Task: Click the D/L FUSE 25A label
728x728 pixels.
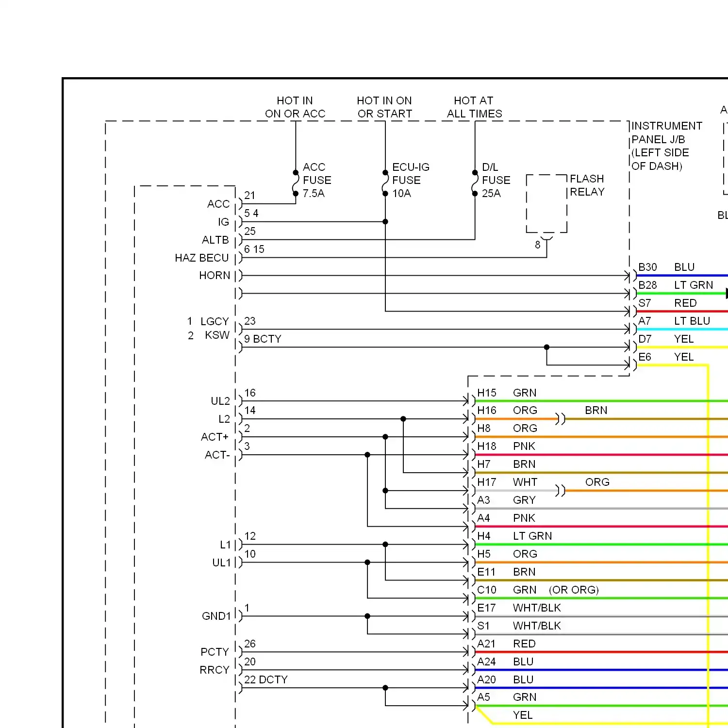Action: [496, 180]
